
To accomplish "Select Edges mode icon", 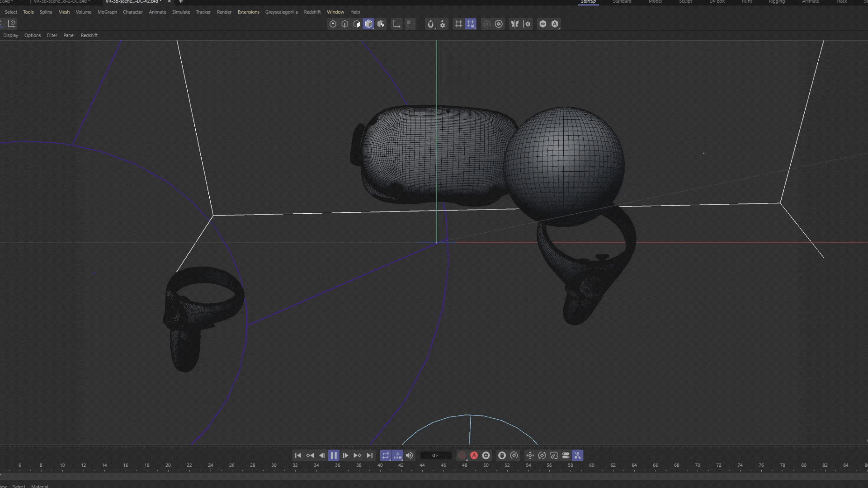I will tap(345, 24).
